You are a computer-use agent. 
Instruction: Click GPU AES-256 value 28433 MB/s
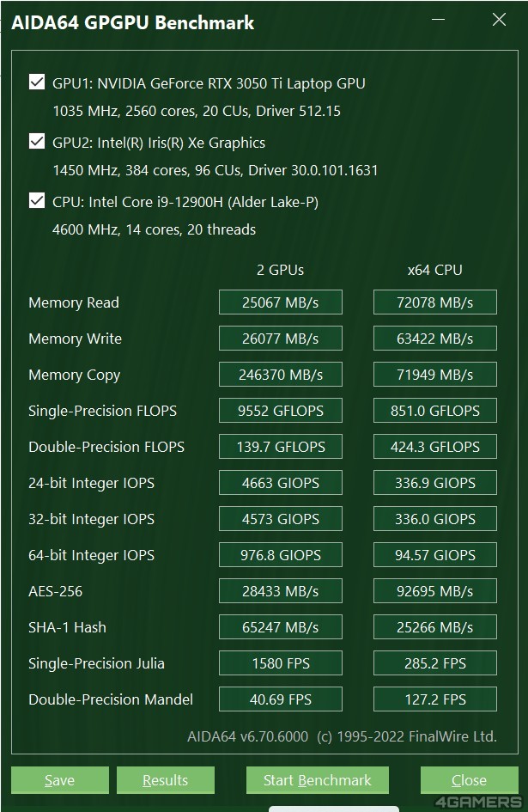pyautogui.click(x=281, y=591)
